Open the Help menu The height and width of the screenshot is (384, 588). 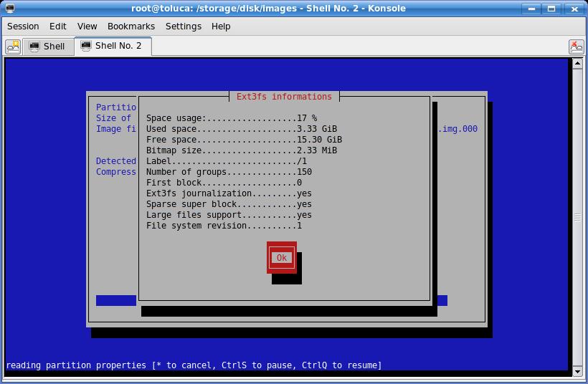pos(221,26)
